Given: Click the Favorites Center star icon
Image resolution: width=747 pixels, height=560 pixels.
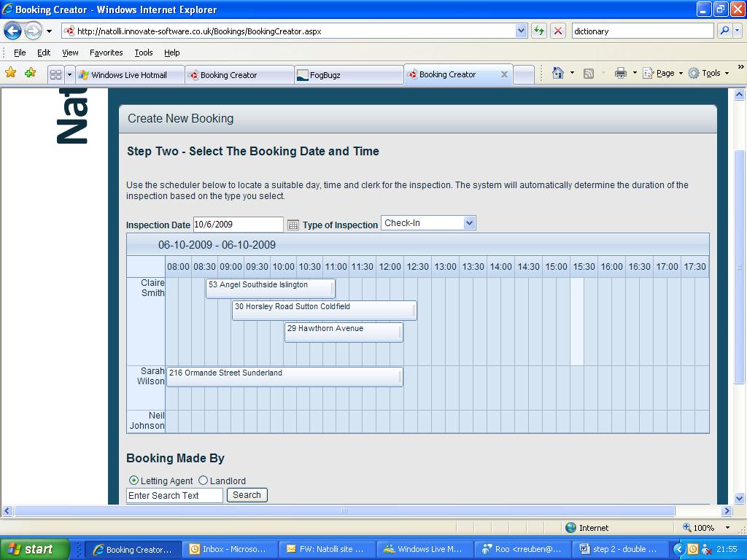Looking at the screenshot, I should point(10,73).
